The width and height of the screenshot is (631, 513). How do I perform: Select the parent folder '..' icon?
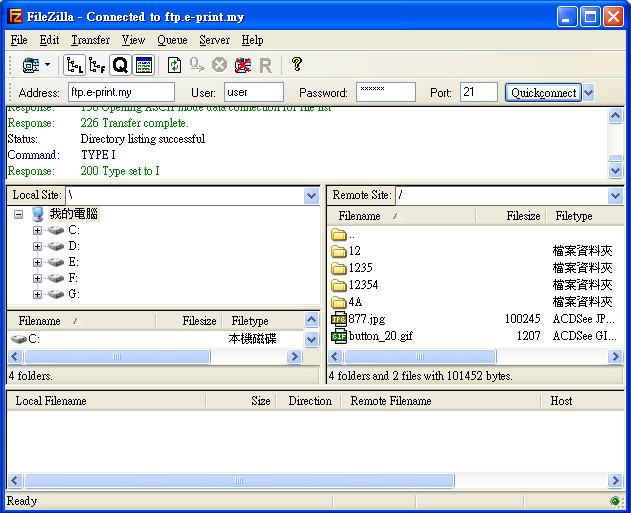tap(339, 234)
